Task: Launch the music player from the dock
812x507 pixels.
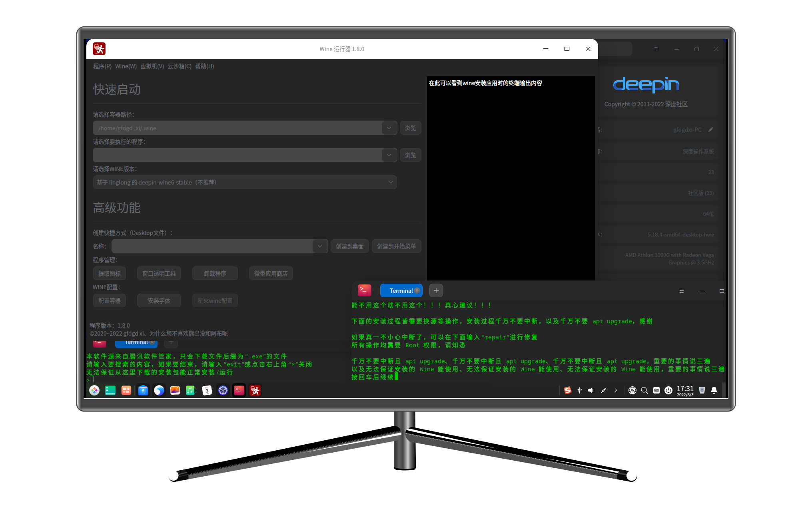Action: pyautogui.click(x=191, y=390)
